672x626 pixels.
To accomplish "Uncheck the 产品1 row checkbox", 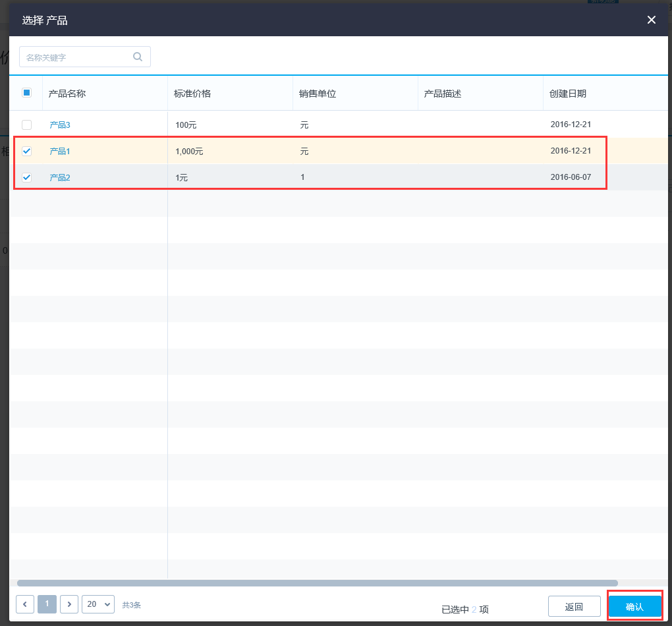I will click(26, 151).
